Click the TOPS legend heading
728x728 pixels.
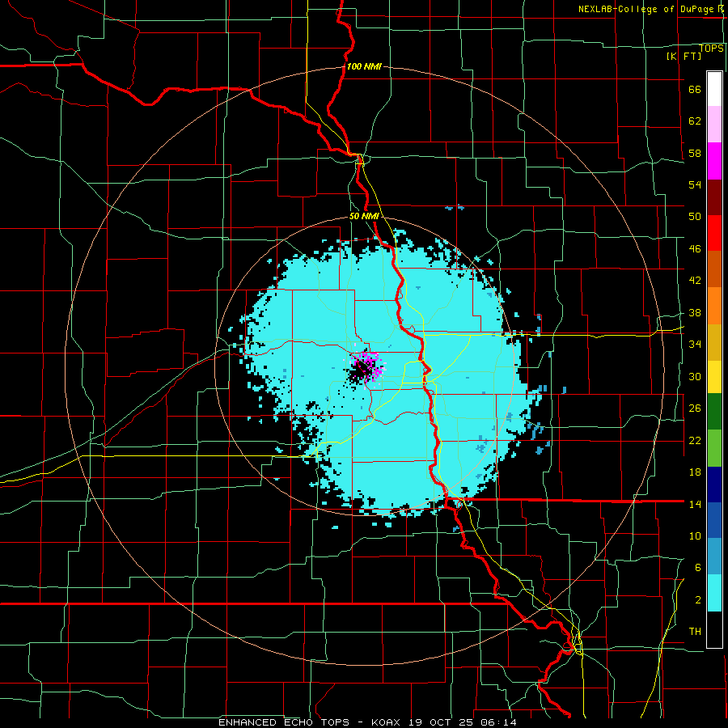pos(711,49)
